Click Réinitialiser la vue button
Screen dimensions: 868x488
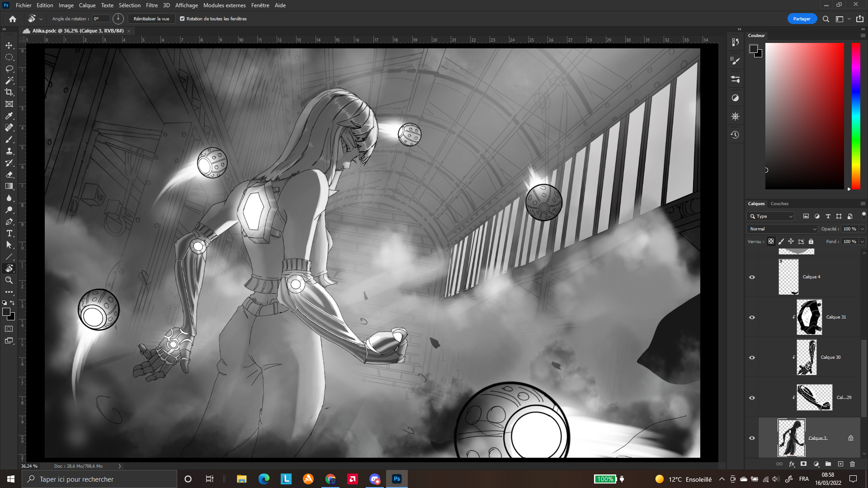tap(151, 19)
